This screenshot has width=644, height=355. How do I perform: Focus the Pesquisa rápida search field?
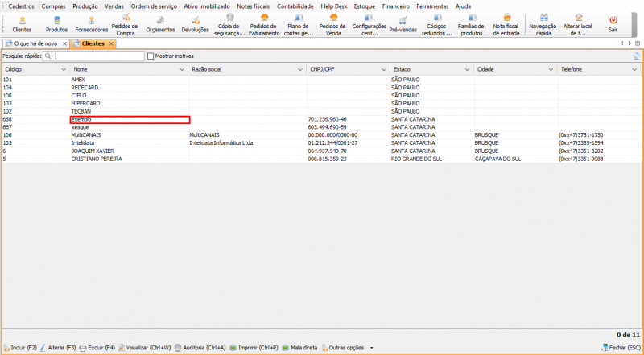[x=94, y=56]
